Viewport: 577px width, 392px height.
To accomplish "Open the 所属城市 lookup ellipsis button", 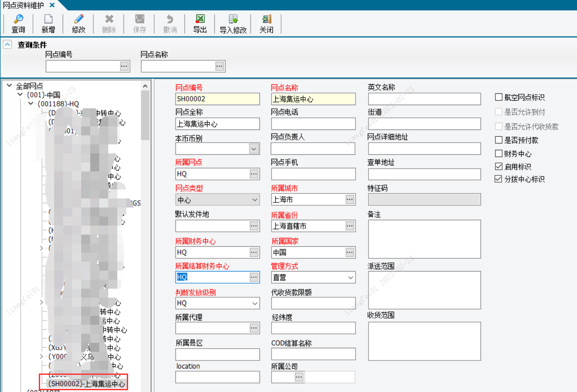I will (x=350, y=199).
